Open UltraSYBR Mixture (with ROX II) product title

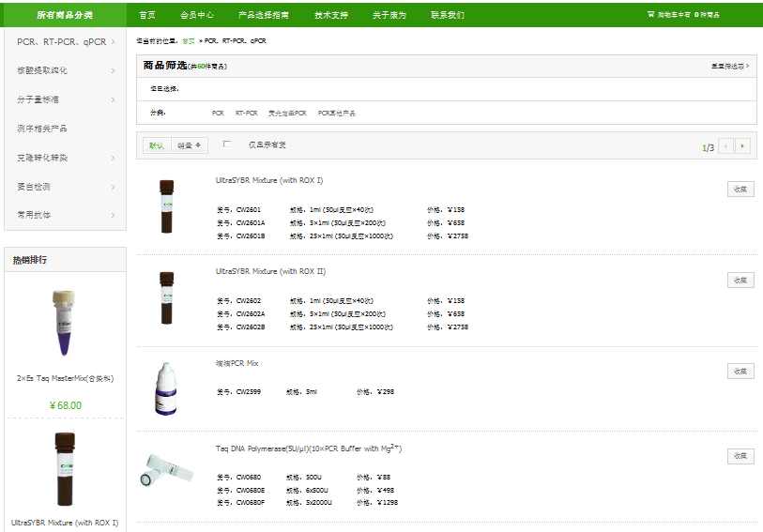click(x=270, y=271)
